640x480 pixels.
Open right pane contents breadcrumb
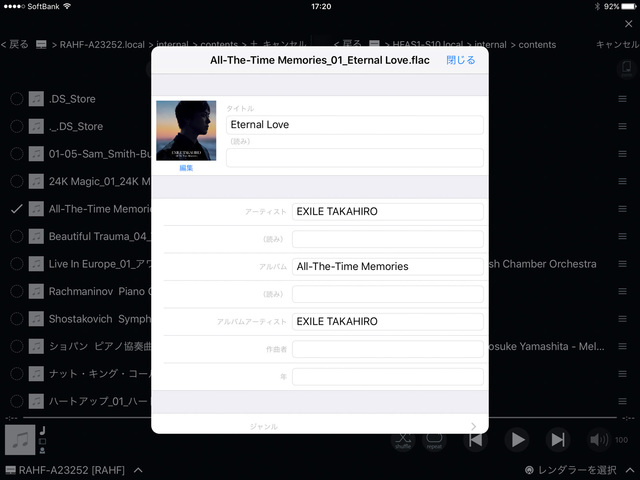point(537,44)
